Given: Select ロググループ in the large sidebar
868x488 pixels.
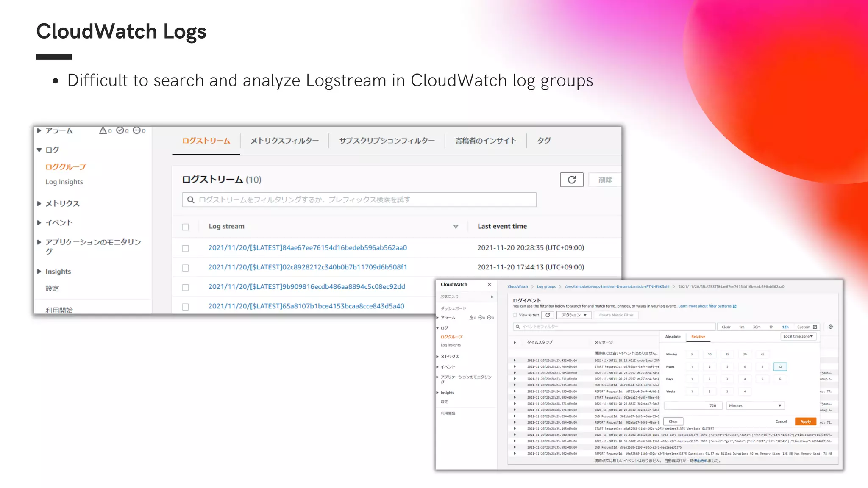Looking at the screenshot, I should click(x=66, y=167).
